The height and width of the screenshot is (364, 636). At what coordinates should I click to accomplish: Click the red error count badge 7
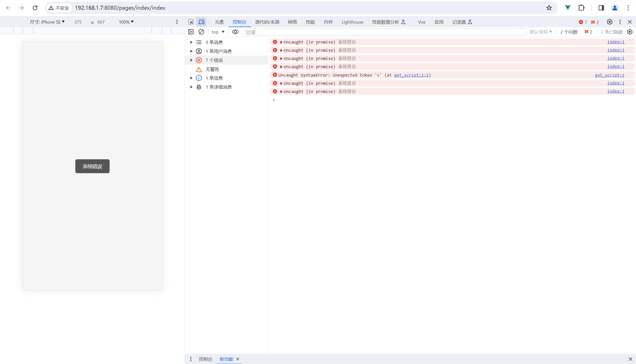tap(583, 22)
